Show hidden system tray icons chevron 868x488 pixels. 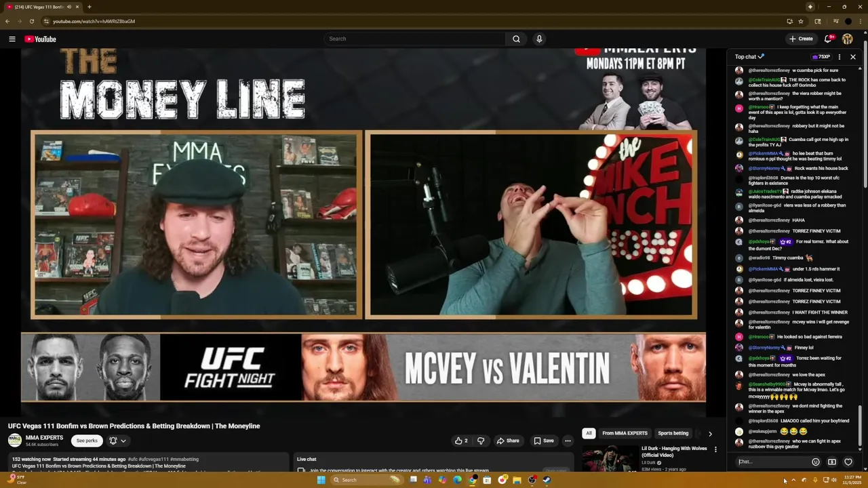tap(793, 480)
